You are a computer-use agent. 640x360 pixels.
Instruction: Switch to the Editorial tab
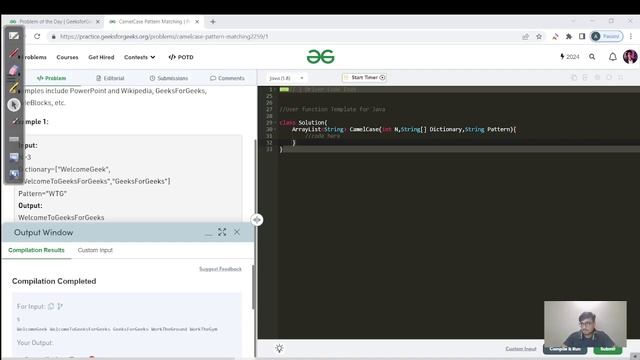click(x=110, y=78)
